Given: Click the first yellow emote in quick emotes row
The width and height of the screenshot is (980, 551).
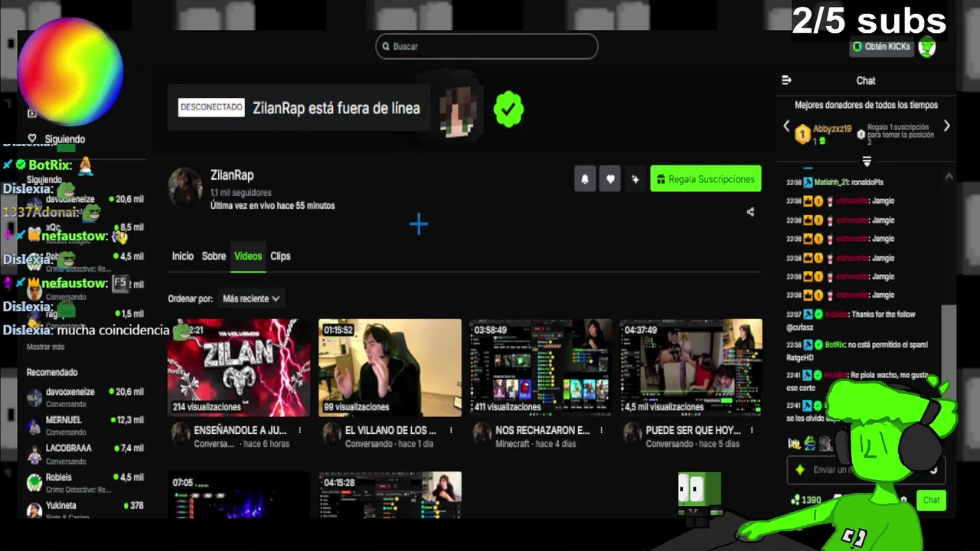Looking at the screenshot, I should point(794,443).
